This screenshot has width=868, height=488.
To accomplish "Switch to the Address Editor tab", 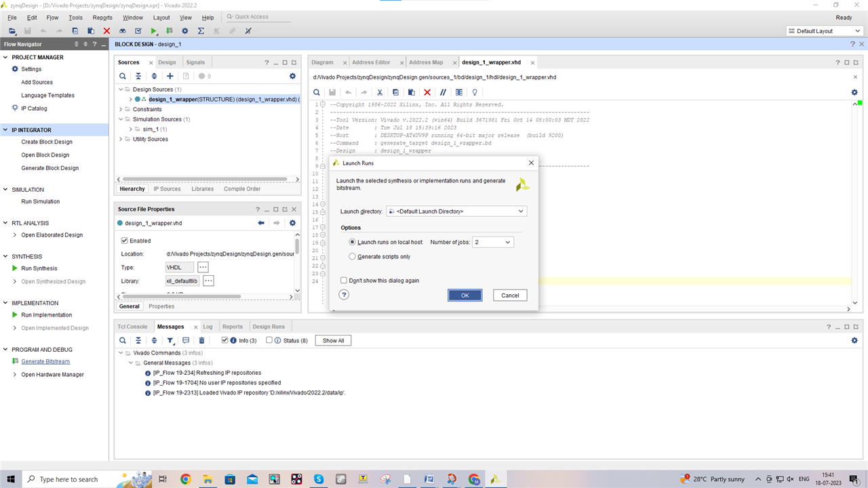I will [x=371, y=62].
